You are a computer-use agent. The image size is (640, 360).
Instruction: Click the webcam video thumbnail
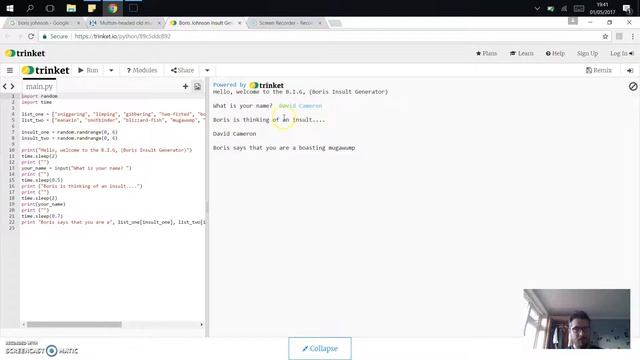tap(576, 319)
